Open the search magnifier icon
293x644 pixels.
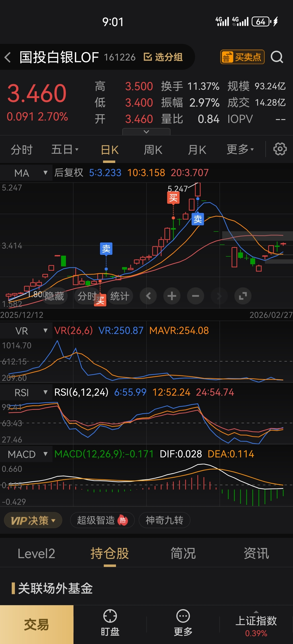277,57
